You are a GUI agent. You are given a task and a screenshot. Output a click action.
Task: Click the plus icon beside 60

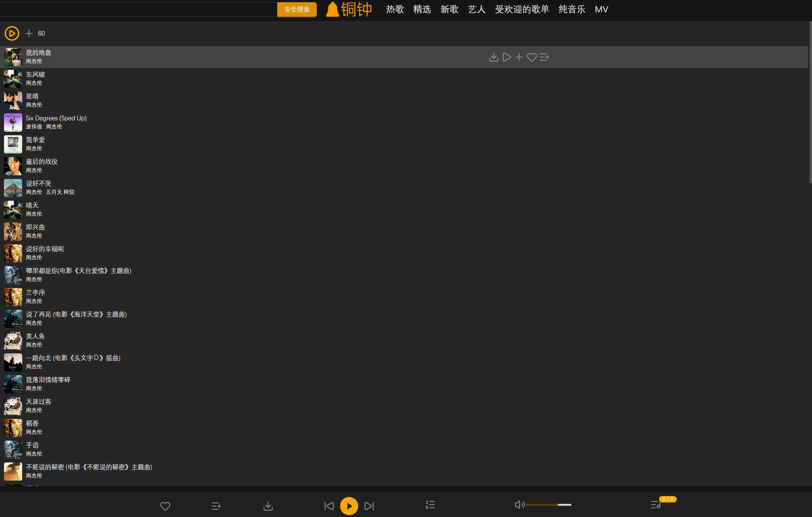click(x=29, y=33)
